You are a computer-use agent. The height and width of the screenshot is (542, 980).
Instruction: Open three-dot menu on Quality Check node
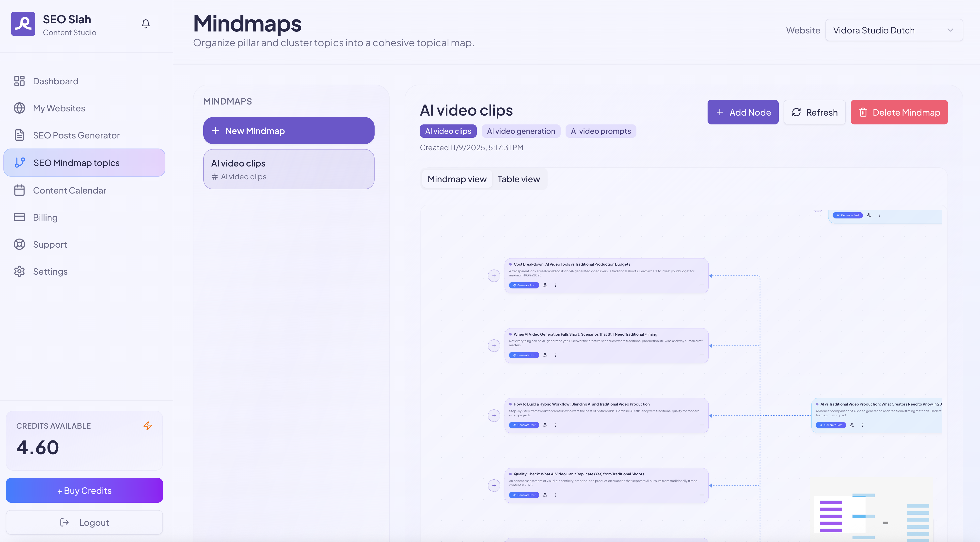pyautogui.click(x=555, y=495)
